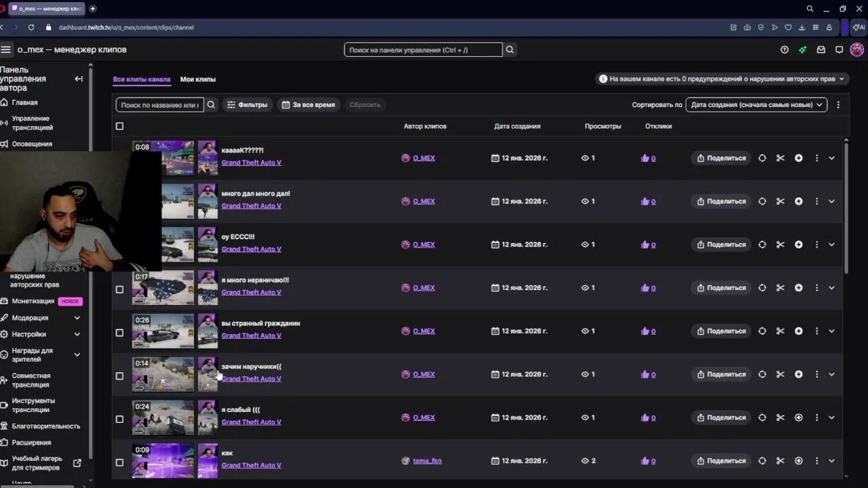The width and height of the screenshot is (868, 488).
Task: Open the browser downloads icon
Action: coord(802,27)
